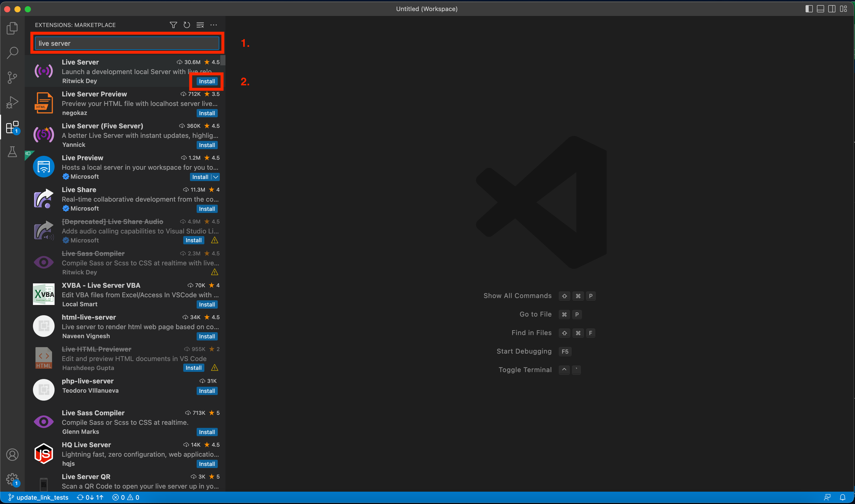The width and height of the screenshot is (855, 504).
Task: Select the XVBA extension thumbnail
Action: [x=43, y=294]
